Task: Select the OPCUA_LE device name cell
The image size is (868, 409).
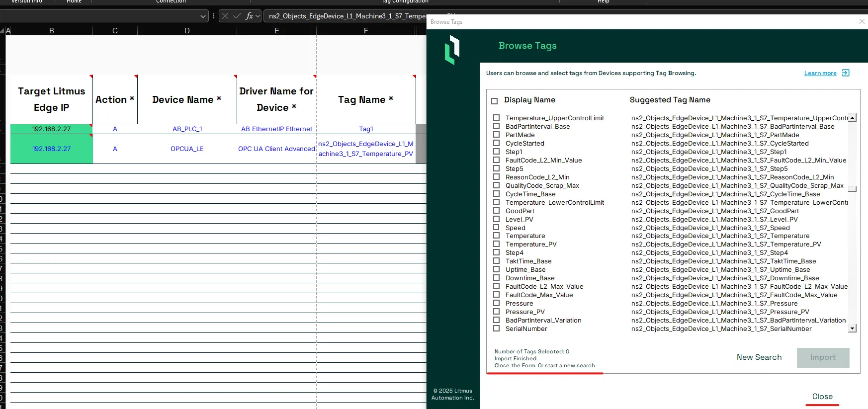Action: click(x=187, y=149)
